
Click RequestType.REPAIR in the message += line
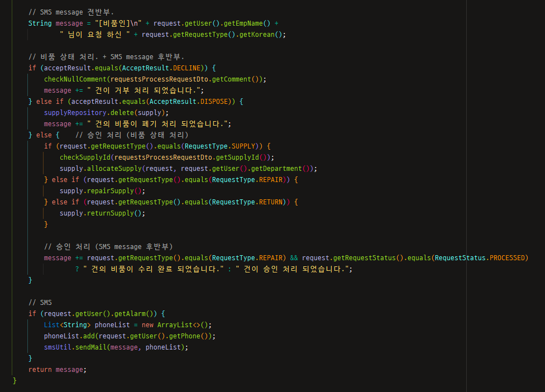point(247,258)
